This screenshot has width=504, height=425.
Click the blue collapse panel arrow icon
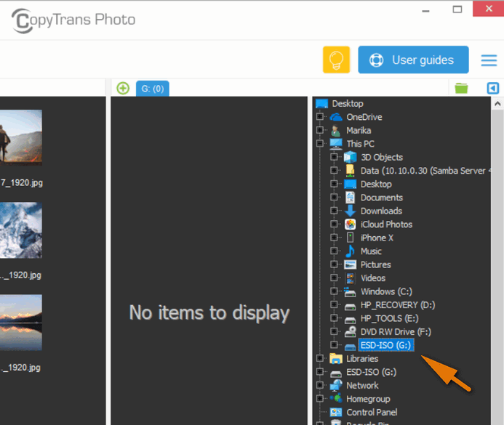(x=493, y=88)
